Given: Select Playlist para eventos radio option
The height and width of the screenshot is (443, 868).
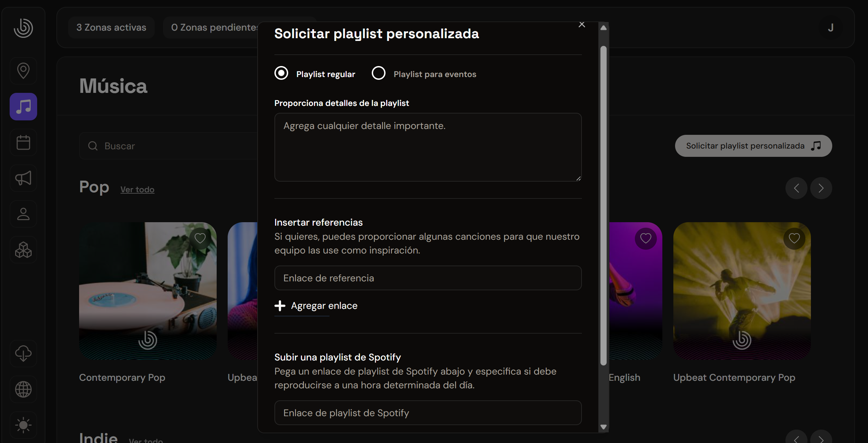Looking at the screenshot, I should click(379, 73).
